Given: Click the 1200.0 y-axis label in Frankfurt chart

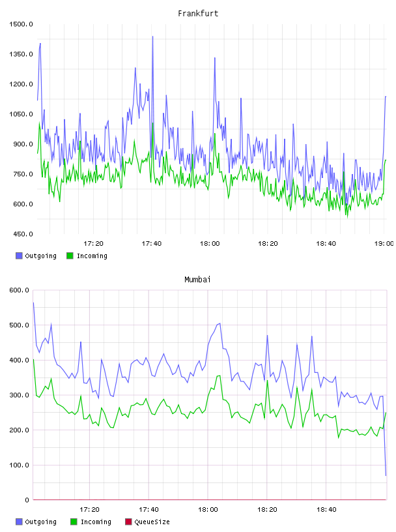Looking at the screenshot, I should [21, 84].
